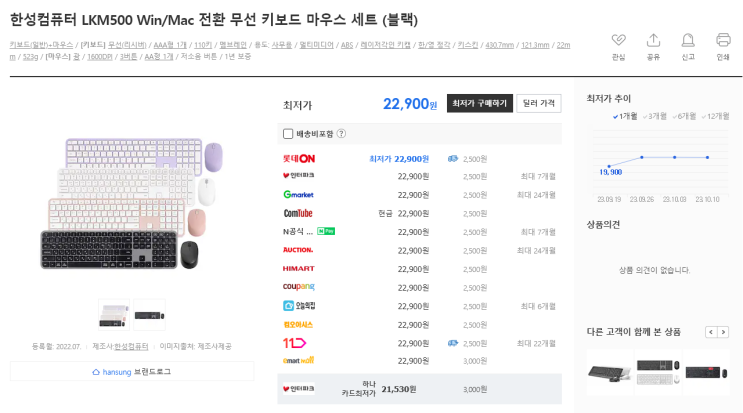Open the 롯데ON store logo
This screenshot has height=413, width=743.
pos(299,159)
